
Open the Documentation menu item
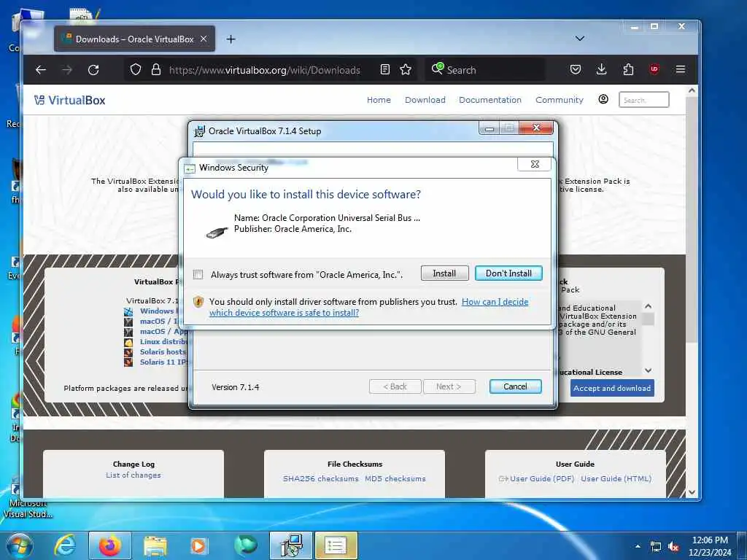[x=489, y=100]
